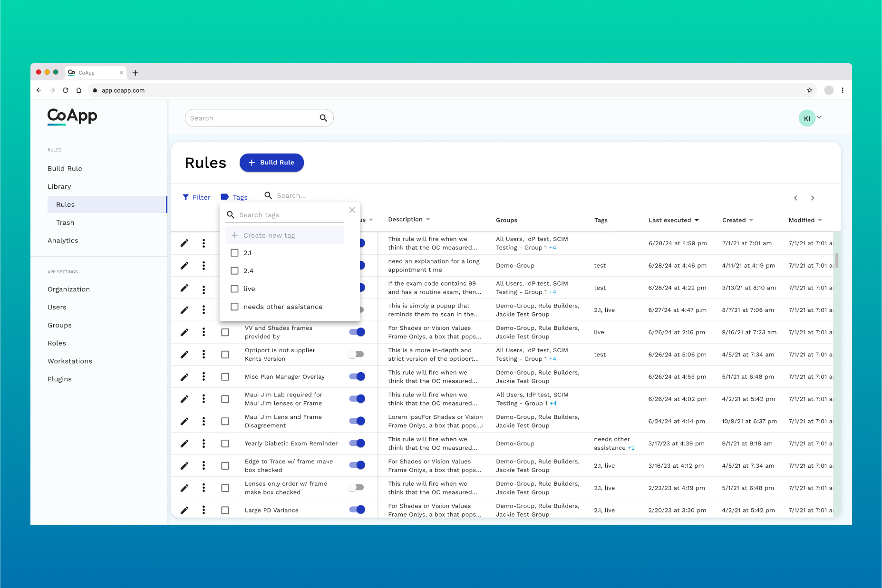Viewport: 882px width, 588px height.
Task: Go to previous page with left chevron
Action: pyautogui.click(x=795, y=198)
